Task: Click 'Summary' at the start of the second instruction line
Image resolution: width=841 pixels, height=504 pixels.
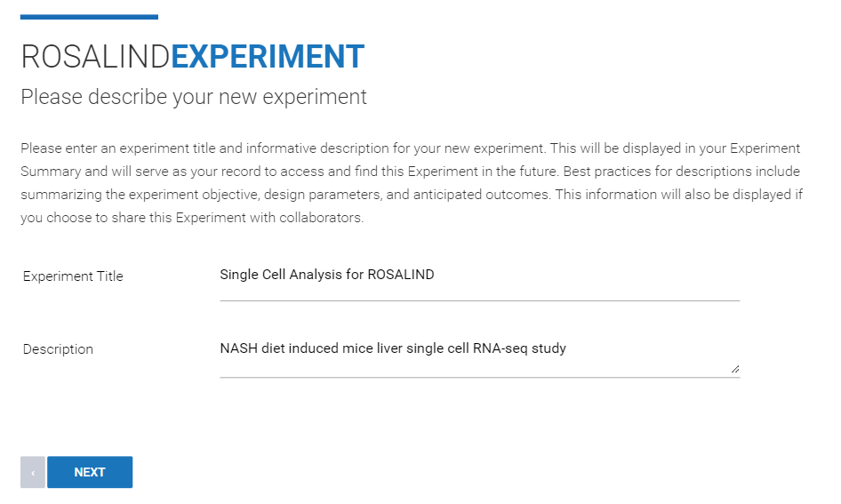Action: click(51, 172)
